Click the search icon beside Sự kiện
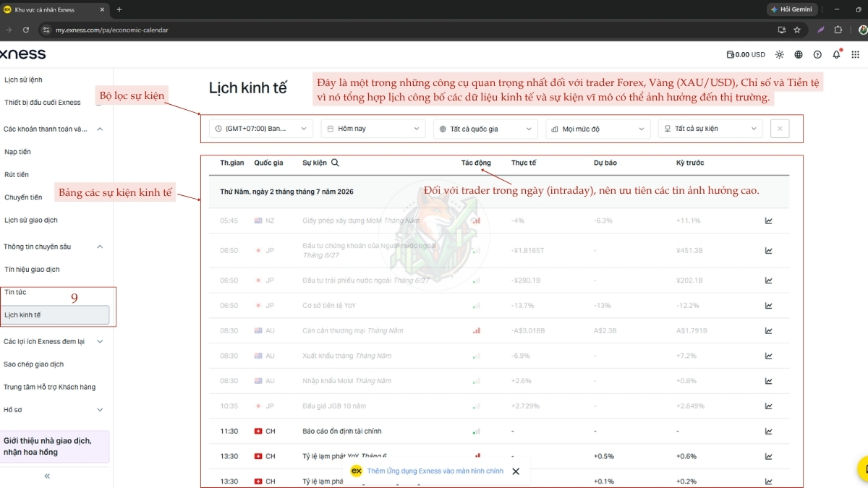Screen dimensions: 868x488 coord(335,163)
